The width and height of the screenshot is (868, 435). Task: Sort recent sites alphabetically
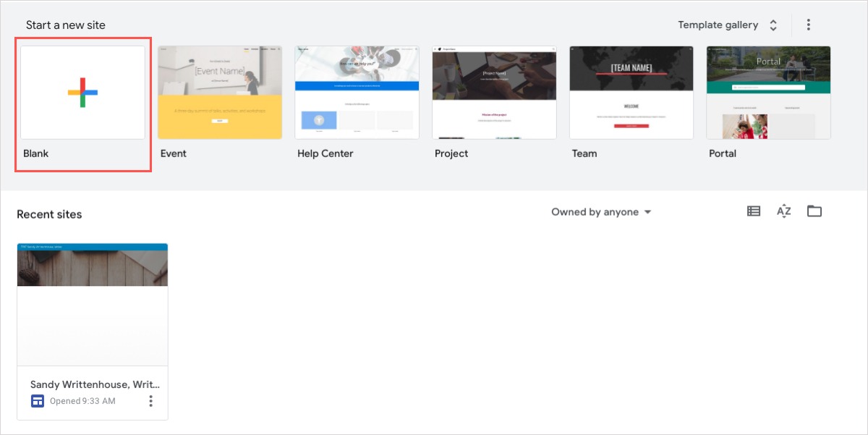pos(783,211)
